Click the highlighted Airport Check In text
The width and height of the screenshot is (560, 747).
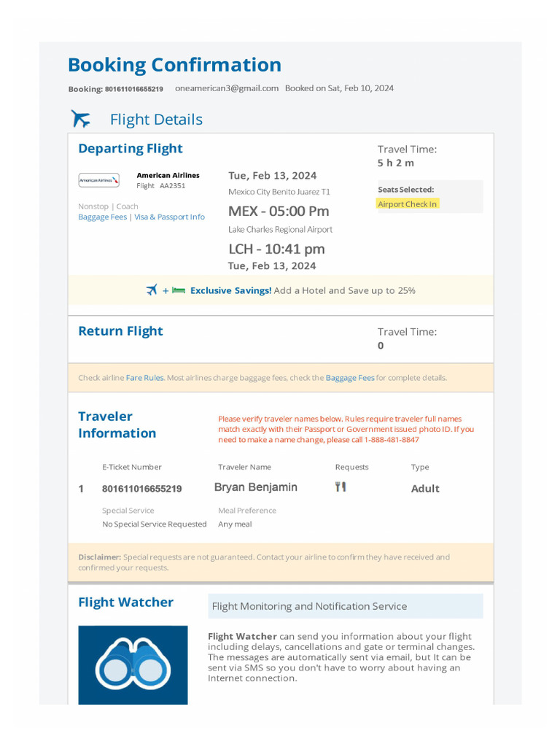click(x=408, y=204)
